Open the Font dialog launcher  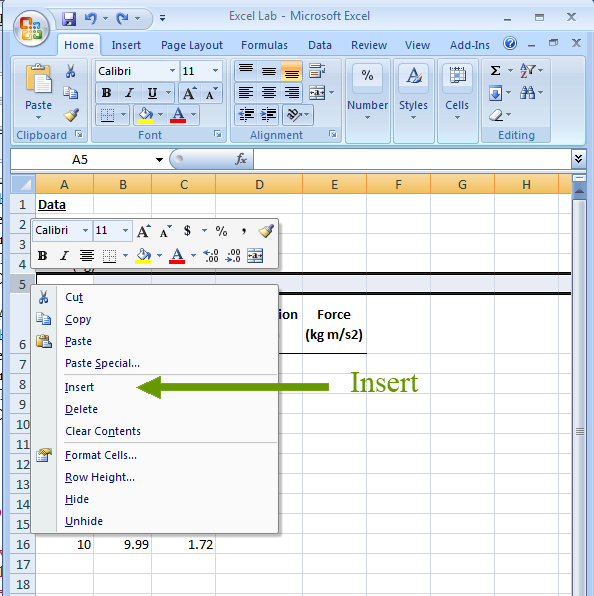pyautogui.click(x=218, y=134)
